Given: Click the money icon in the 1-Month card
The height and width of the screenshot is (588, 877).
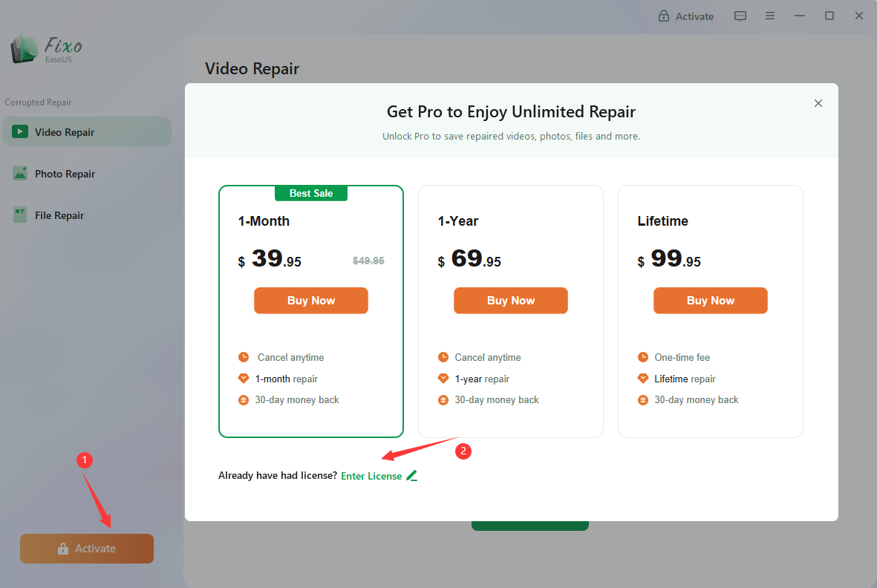Looking at the screenshot, I should coord(244,399).
